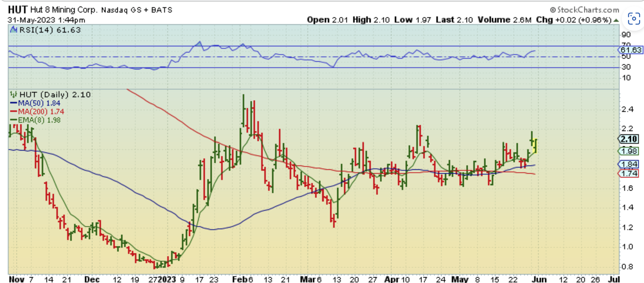Viewport: 644px width, 283px height.
Task: Click the 'RSI(14) 61.63' panel label
Action: coord(50,30)
